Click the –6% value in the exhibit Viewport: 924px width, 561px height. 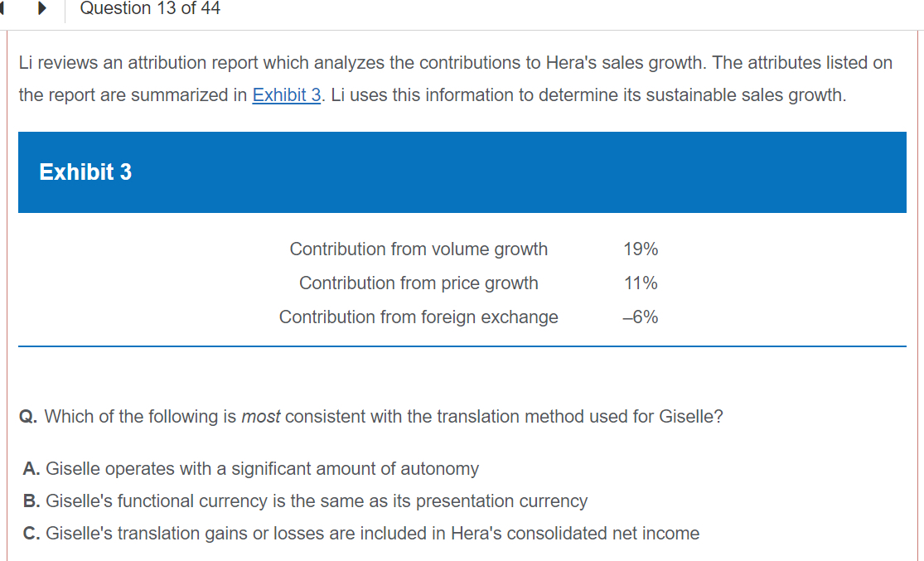641,317
